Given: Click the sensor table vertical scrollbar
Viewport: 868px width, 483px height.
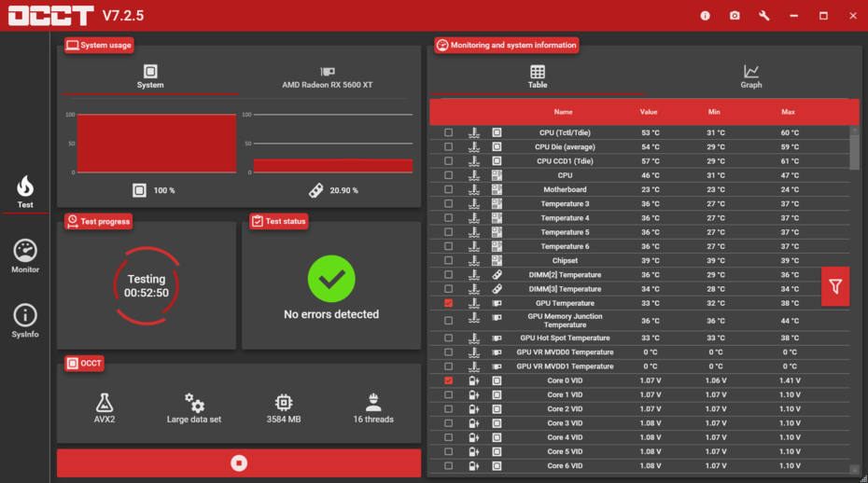Looking at the screenshot, I should pos(855,300).
